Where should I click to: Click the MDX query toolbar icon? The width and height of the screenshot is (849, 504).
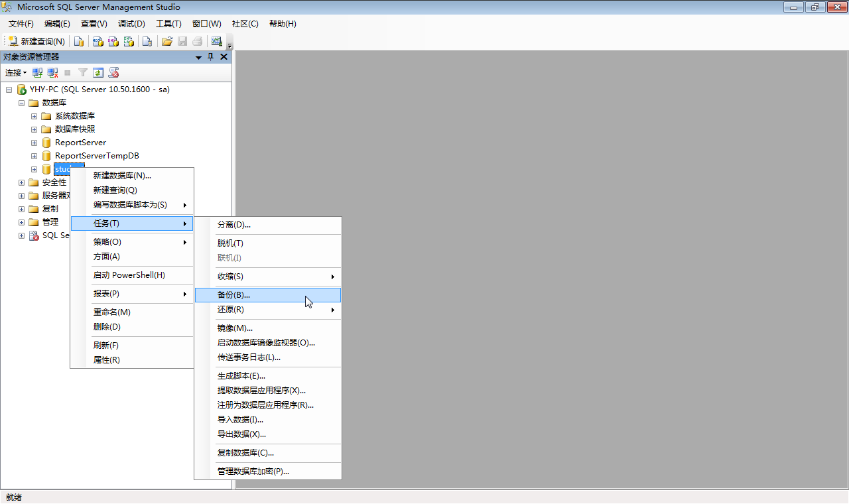point(98,41)
